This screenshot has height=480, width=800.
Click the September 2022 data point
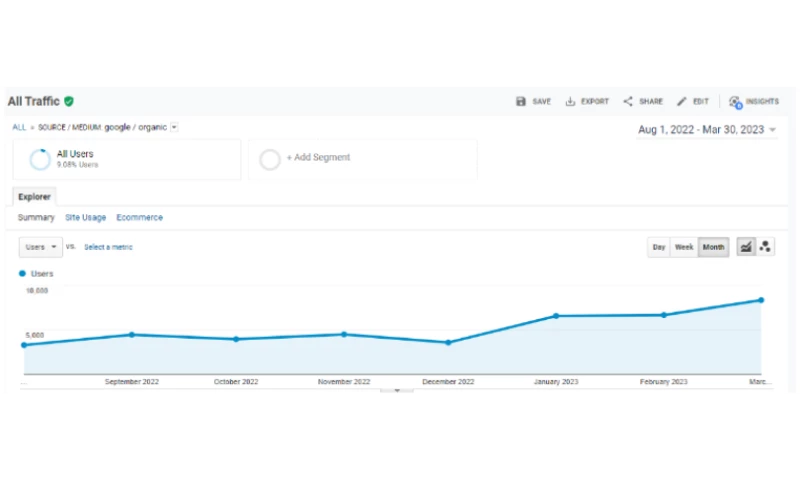coord(132,335)
